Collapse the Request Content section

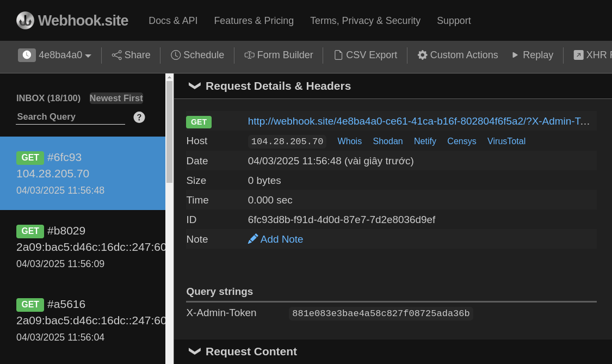pos(194,351)
